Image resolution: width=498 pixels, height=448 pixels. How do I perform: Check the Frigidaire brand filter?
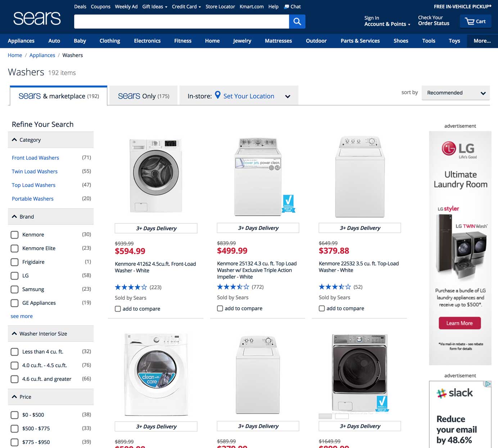click(x=14, y=262)
